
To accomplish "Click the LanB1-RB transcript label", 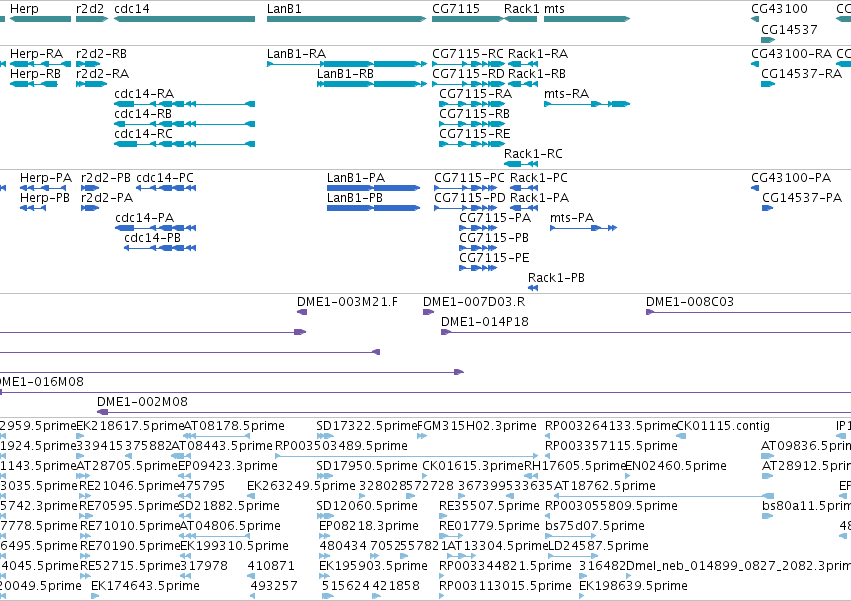I will 345,74.
